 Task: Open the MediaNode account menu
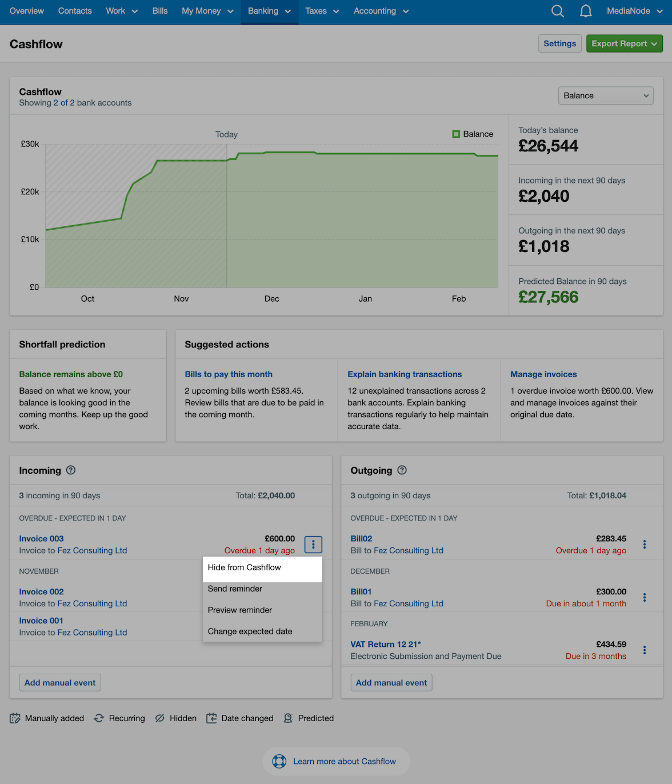(x=635, y=11)
